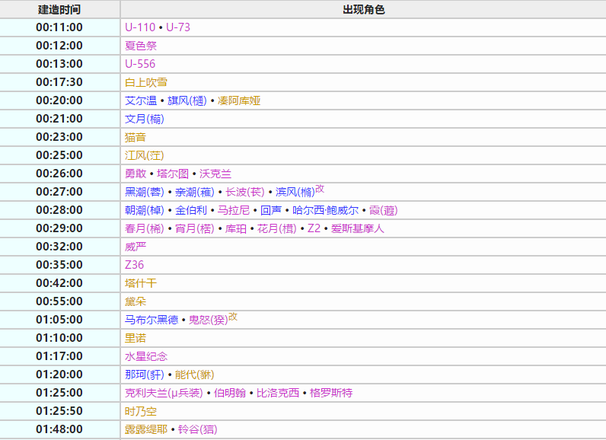The height and width of the screenshot is (440, 606).
Task: Open the U-110 character link
Action: coord(139,27)
